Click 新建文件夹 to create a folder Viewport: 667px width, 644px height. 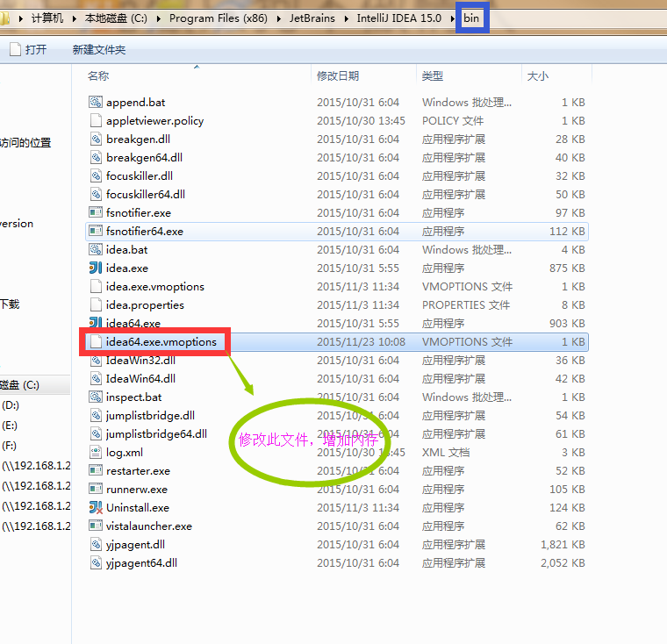98,49
